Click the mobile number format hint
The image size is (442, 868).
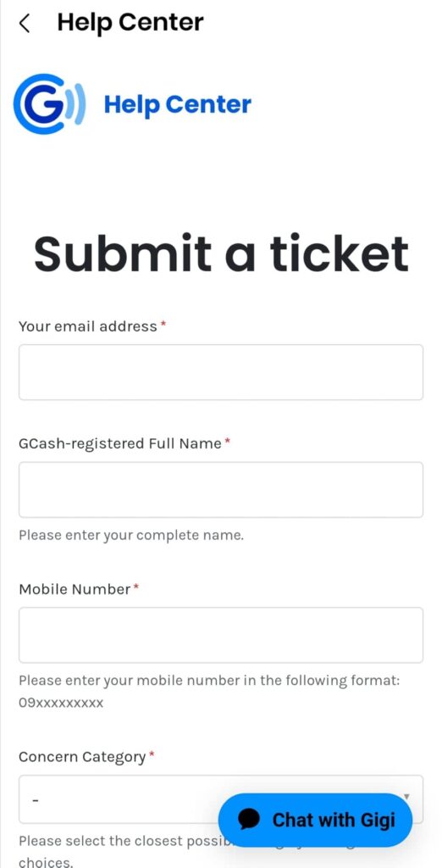(x=209, y=693)
